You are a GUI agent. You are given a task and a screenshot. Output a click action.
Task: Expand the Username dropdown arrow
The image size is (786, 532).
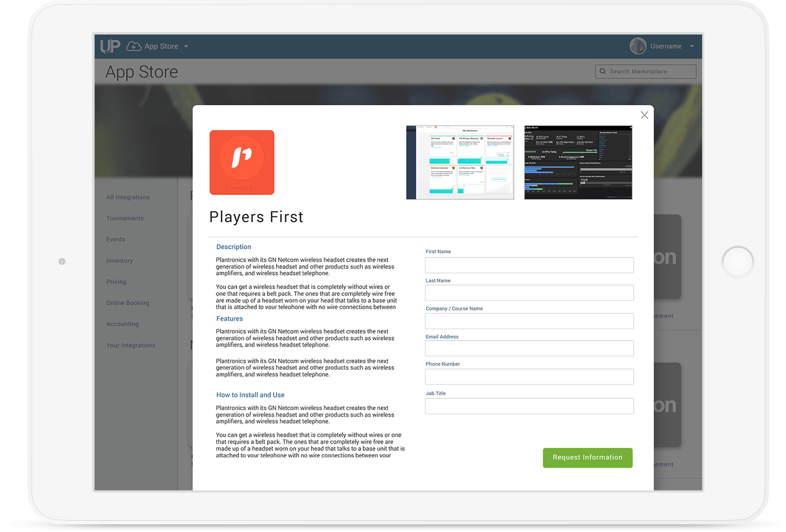coord(692,46)
